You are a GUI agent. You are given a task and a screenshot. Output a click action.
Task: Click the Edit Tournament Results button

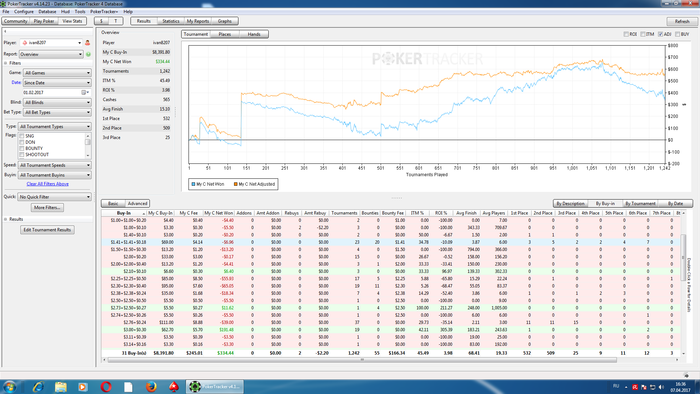coord(47,230)
